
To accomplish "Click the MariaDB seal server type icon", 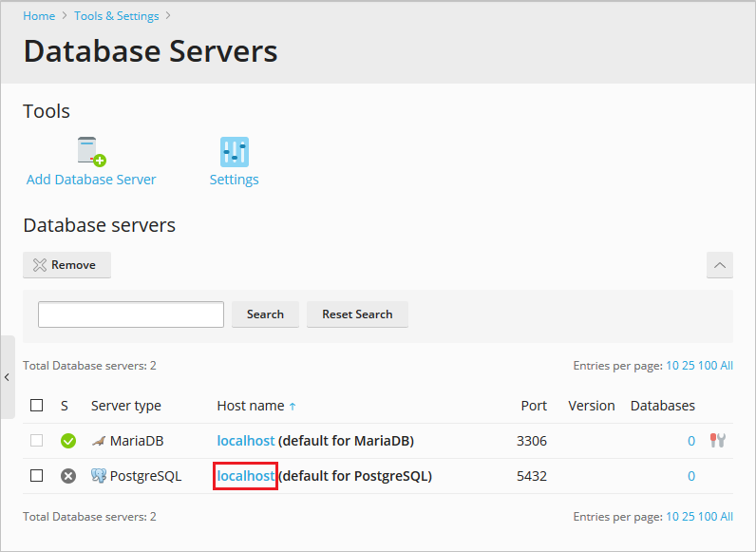I will point(98,441).
